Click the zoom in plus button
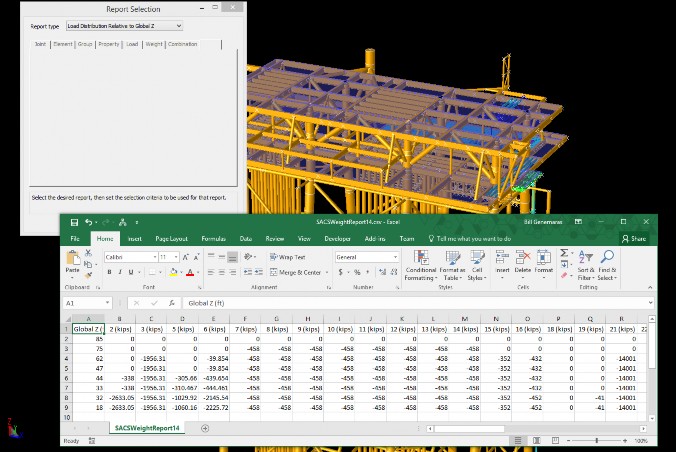Viewport: 676px width, 452px height. point(625,441)
